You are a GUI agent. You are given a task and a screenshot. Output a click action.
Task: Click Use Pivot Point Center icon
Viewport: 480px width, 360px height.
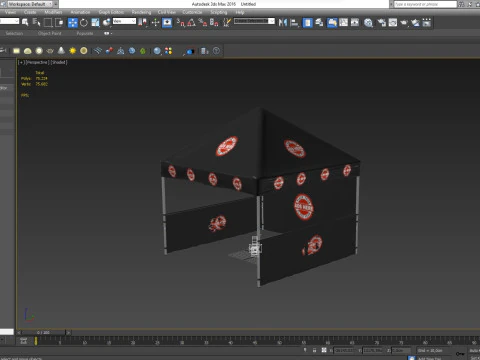coord(143,22)
